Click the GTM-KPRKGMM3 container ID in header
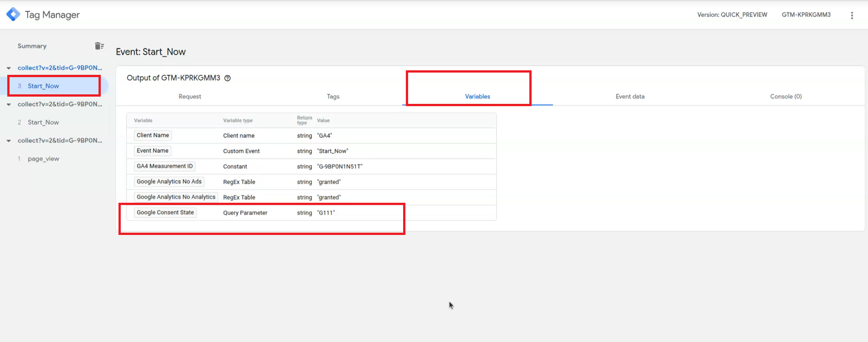The height and width of the screenshot is (342, 868). click(806, 15)
